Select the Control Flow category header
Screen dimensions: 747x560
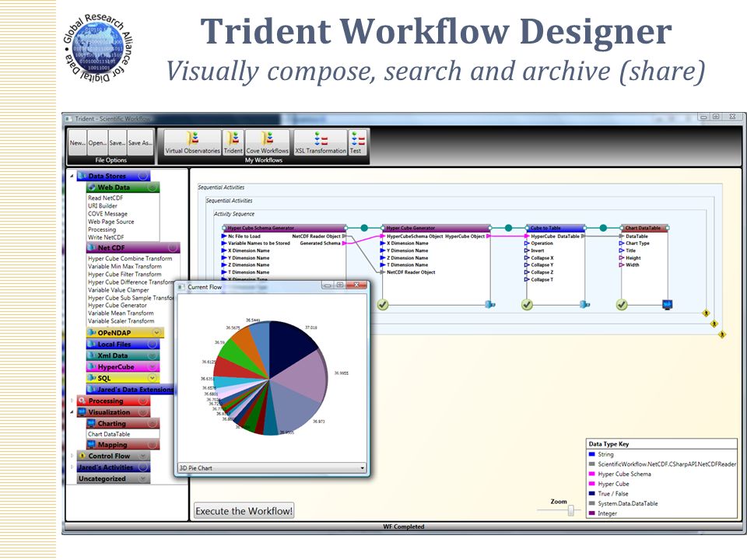[x=114, y=457]
